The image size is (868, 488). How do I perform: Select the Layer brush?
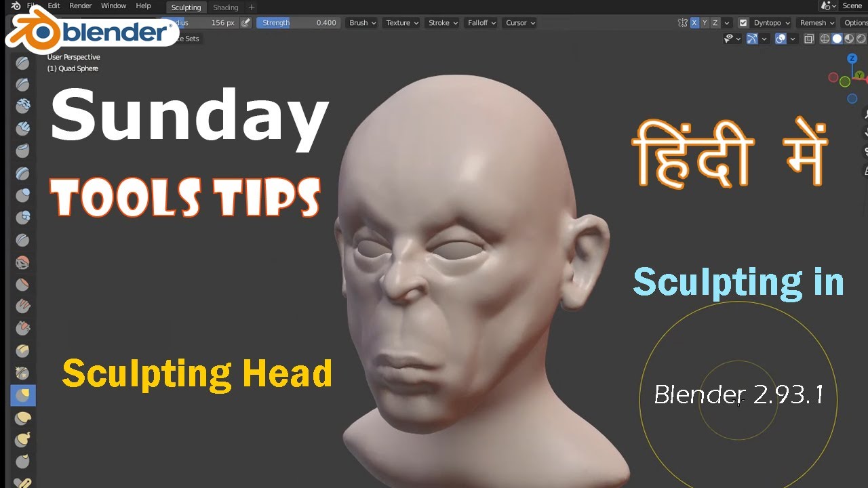[x=23, y=173]
